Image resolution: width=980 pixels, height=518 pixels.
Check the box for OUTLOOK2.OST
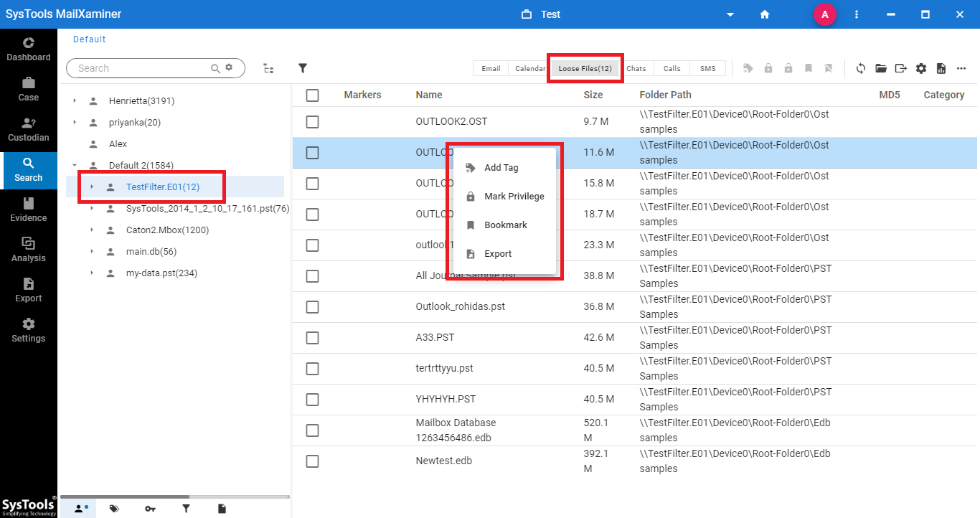[312, 122]
